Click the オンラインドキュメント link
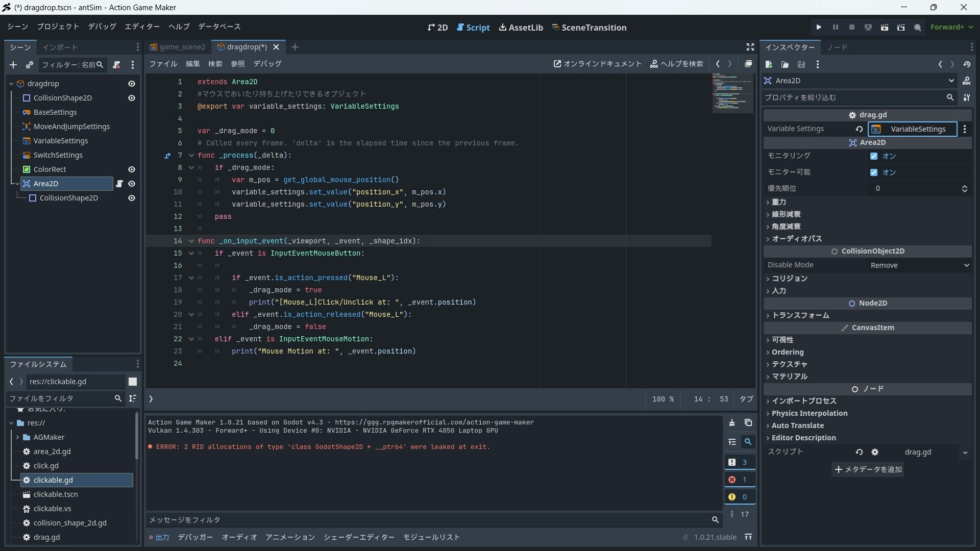The width and height of the screenshot is (980, 551). click(597, 64)
